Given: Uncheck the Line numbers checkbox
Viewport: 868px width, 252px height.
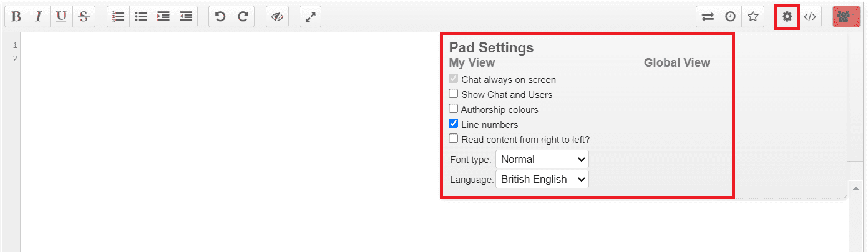Looking at the screenshot, I should click(x=454, y=124).
